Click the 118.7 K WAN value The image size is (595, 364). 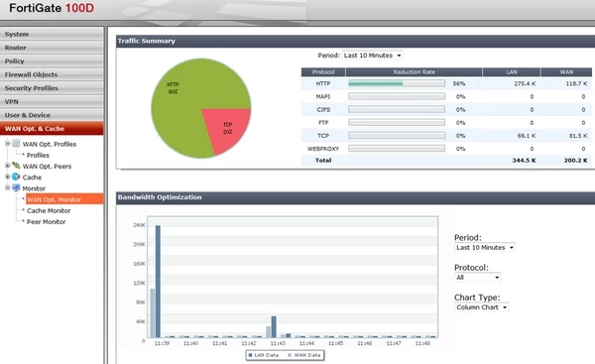tap(576, 83)
